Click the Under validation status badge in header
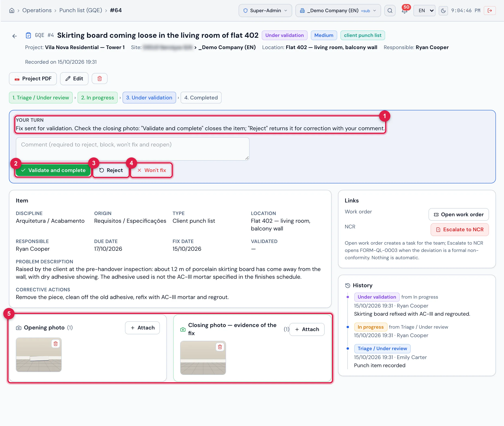 [284, 35]
